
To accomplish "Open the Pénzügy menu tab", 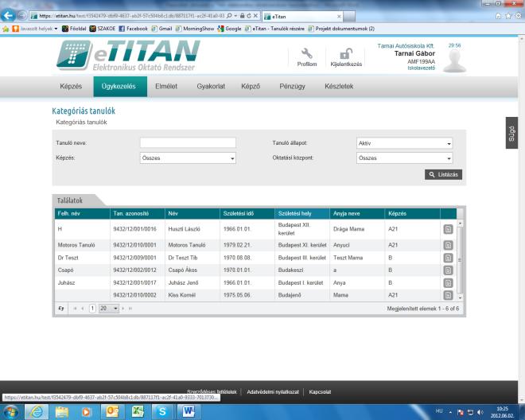I will click(292, 87).
